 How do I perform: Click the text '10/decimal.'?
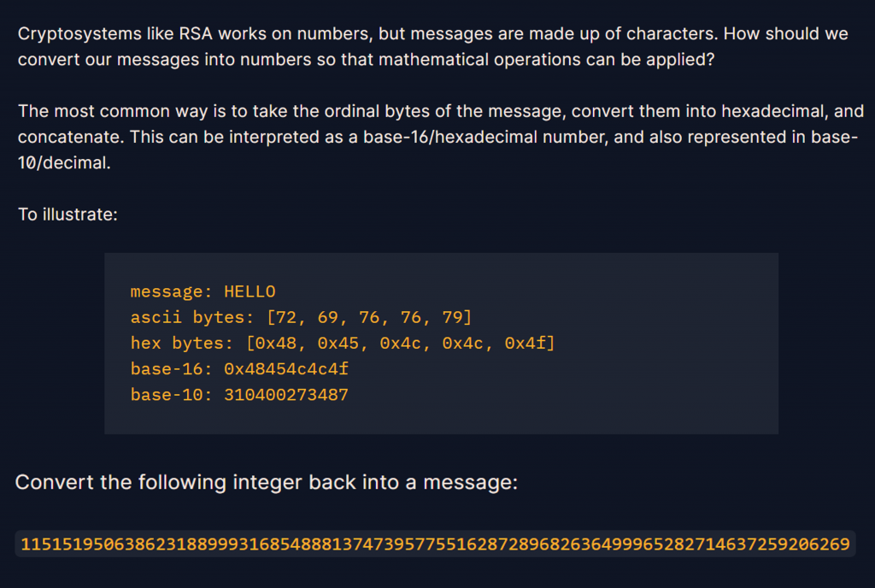(x=64, y=163)
